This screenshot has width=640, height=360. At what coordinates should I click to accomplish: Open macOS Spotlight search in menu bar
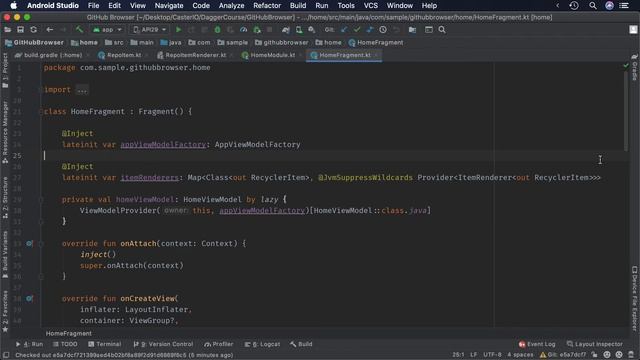tap(593, 6)
